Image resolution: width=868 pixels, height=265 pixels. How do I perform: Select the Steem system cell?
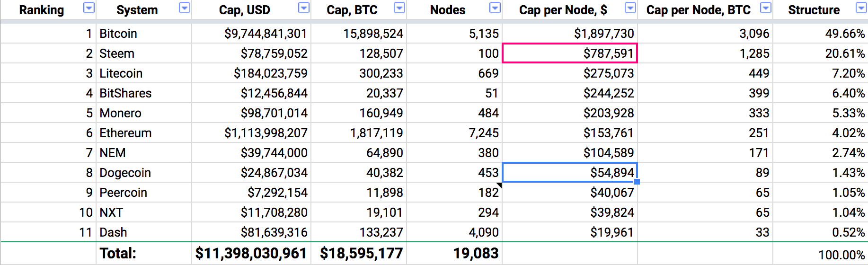[144, 53]
